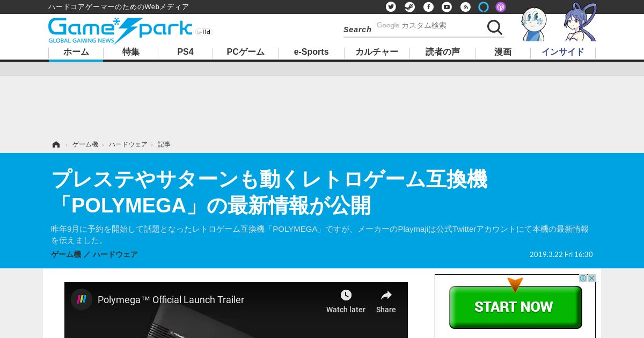Click breadcrumb link ハードウェア
This screenshot has height=338, width=644.
[128, 144]
